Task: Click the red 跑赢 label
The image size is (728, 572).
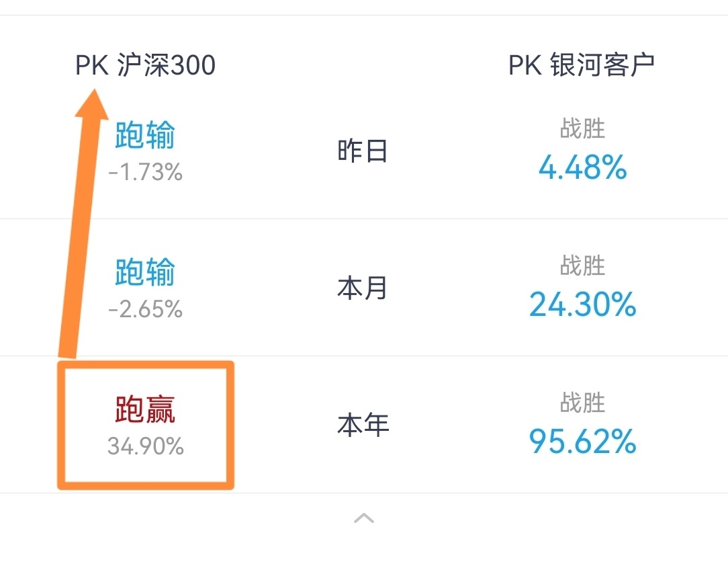Action: 145,409
